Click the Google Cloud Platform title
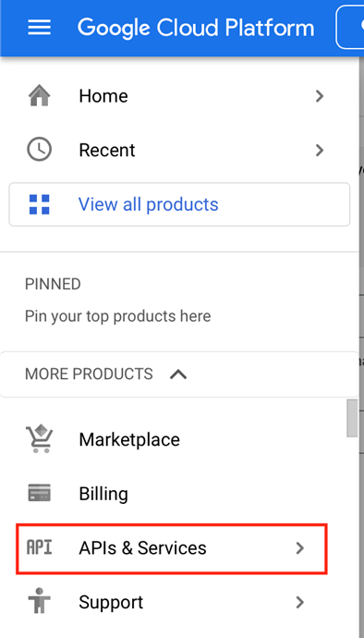This screenshot has height=638, width=364. (x=196, y=28)
